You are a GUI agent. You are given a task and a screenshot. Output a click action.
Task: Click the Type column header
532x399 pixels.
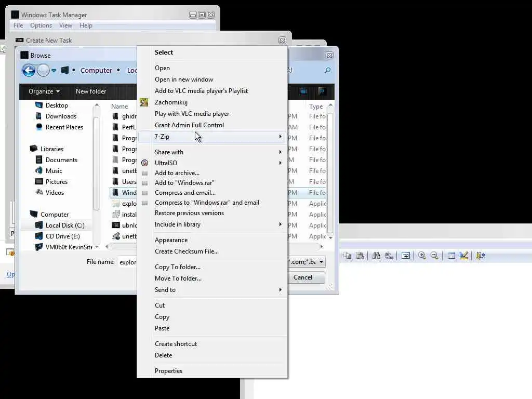click(316, 106)
